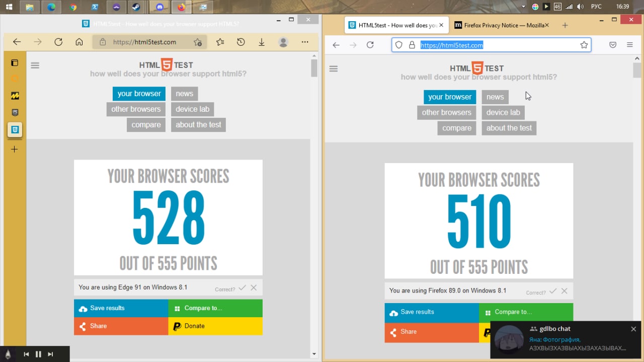The height and width of the screenshot is (362, 644).
Task: Click the Edge page scrollbar thumb
Action: point(314,68)
